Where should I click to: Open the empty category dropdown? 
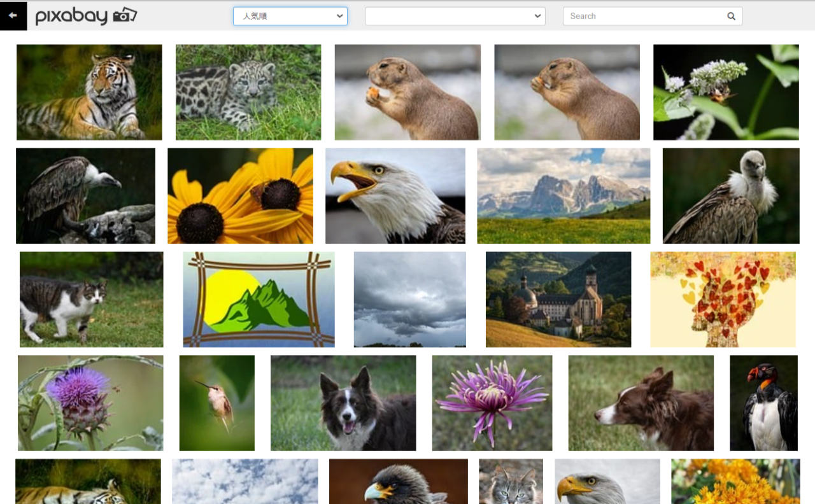[455, 16]
